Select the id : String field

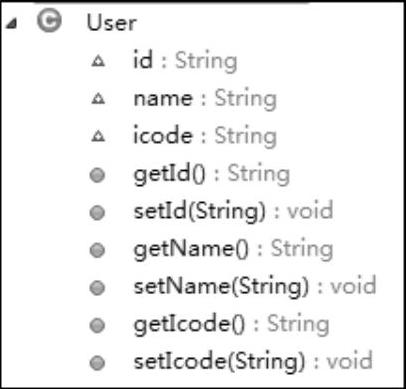[x=185, y=61]
